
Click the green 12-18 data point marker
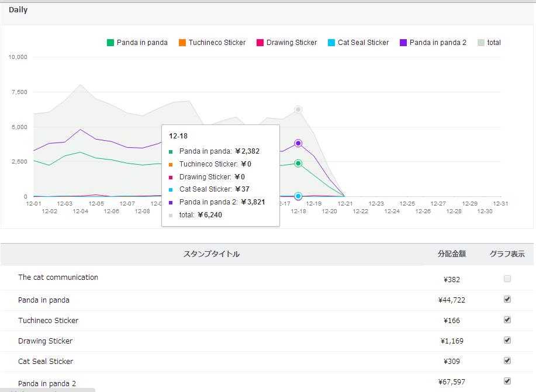[298, 164]
